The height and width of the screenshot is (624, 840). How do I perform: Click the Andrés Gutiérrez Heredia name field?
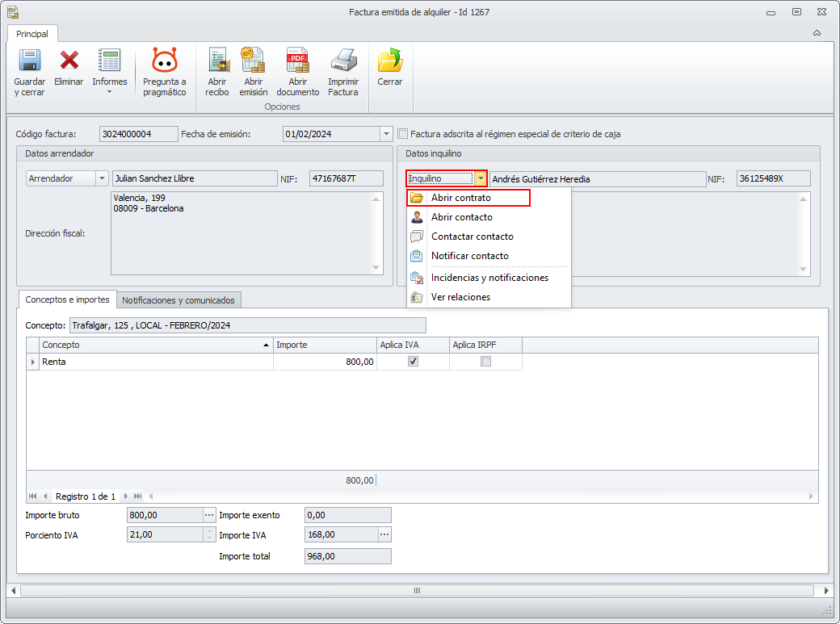[598, 179]
